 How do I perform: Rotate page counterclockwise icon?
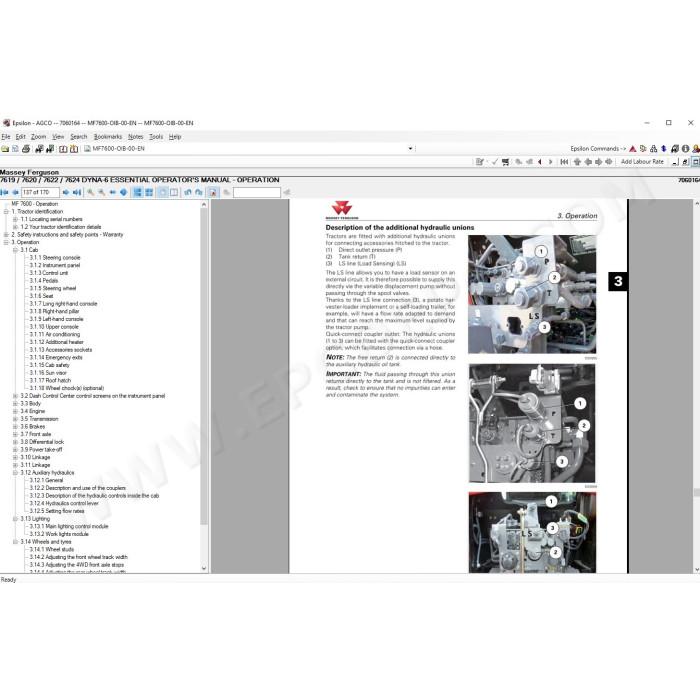point(188,192)
